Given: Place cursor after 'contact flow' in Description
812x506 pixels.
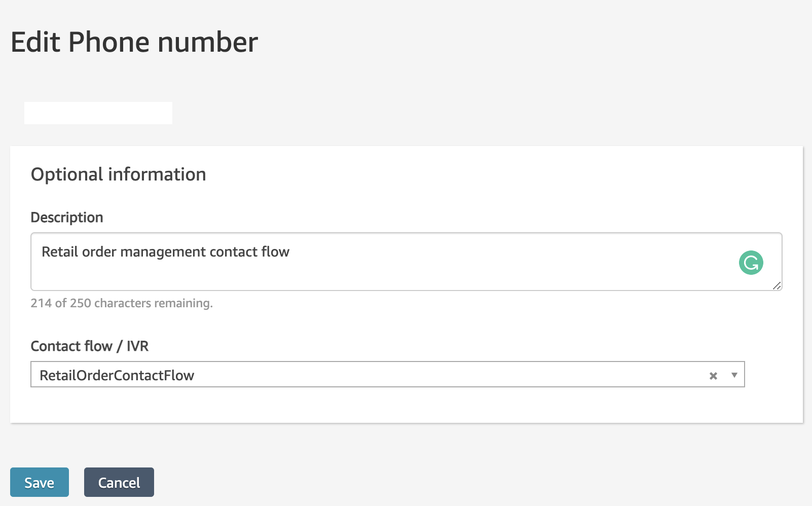Looking at the screenshot, I should click(290, 252).
